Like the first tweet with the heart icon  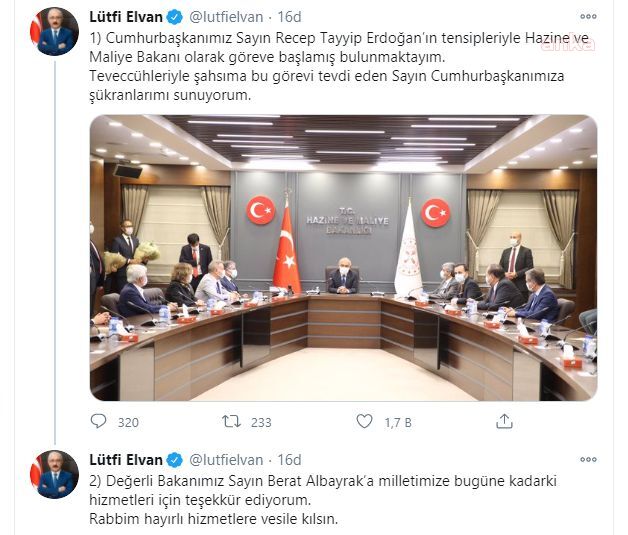(x=364, y=421)
